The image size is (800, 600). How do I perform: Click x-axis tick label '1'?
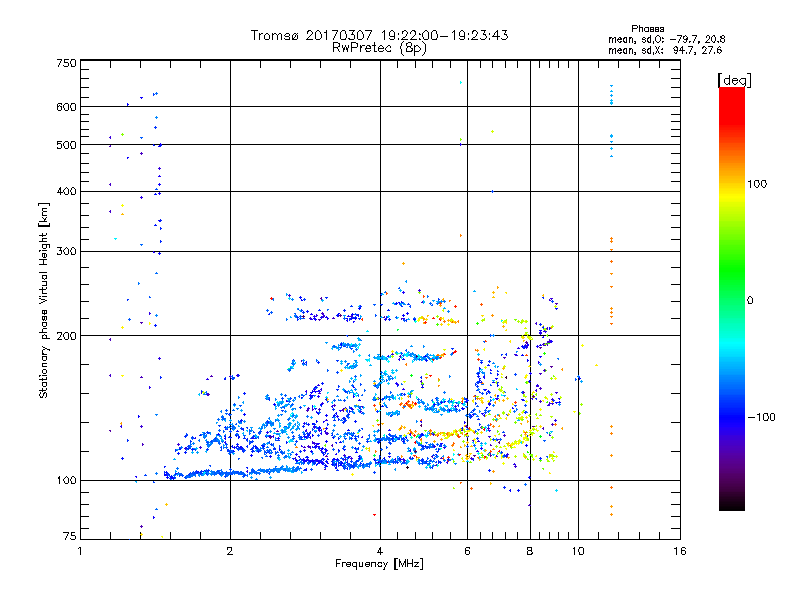click(x=80, y=551)
